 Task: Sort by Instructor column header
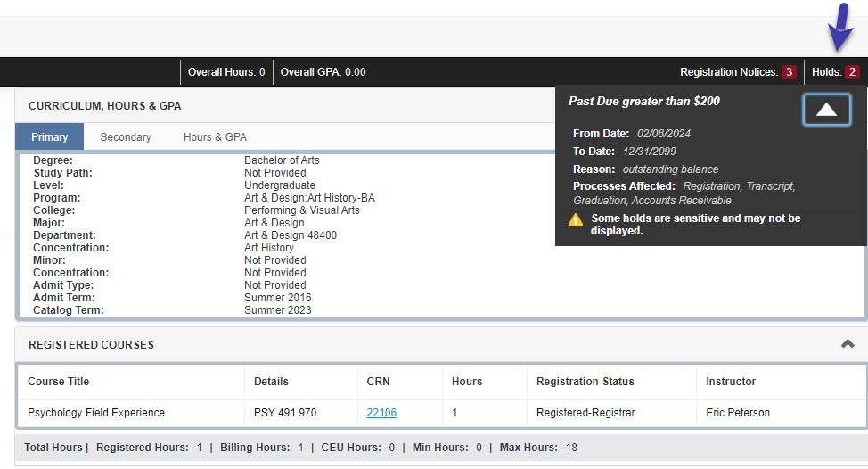coord(731,382)
